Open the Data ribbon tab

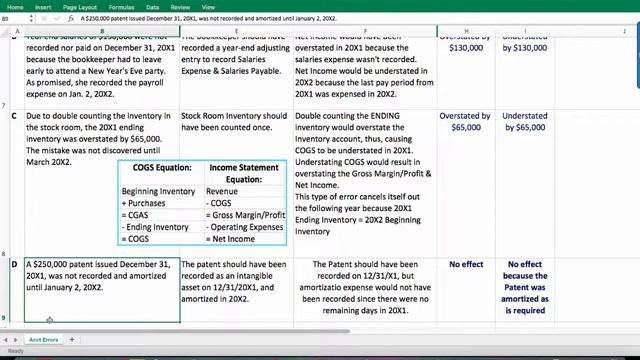(x=152, y=7)
